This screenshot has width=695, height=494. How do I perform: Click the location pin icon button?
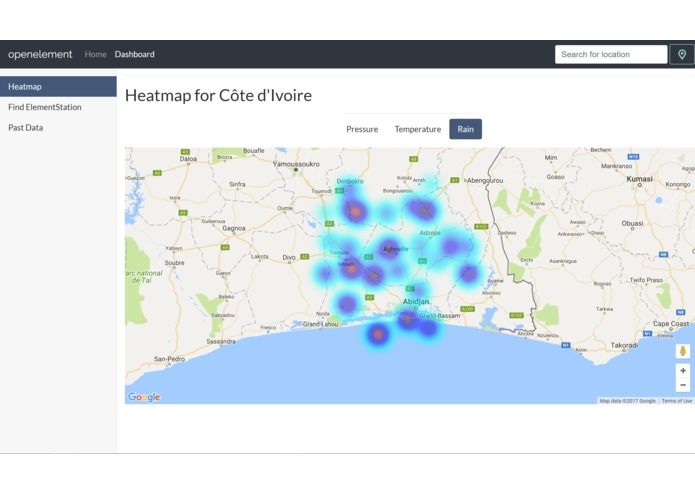pos(682,54)
